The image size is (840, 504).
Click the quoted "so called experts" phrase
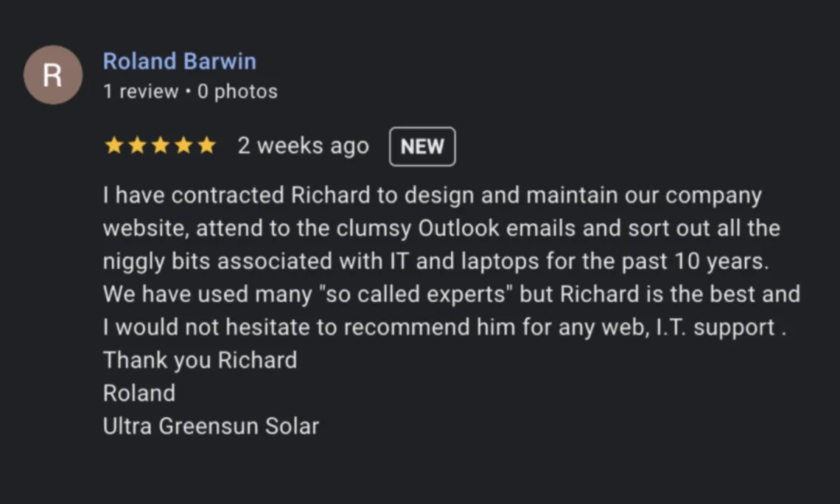(x=416, y=294)
